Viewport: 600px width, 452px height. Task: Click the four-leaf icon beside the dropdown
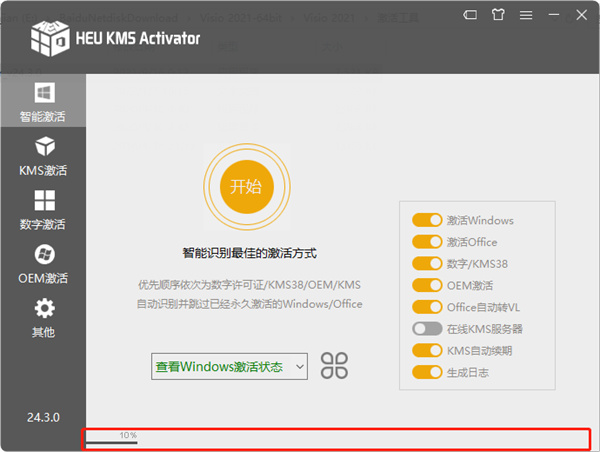[334, 366]
